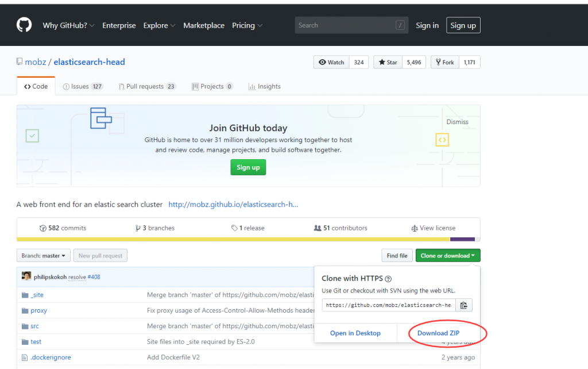The image size is (588, 369).
Task: Open the Insights tab
Action: tap(264, 86)
